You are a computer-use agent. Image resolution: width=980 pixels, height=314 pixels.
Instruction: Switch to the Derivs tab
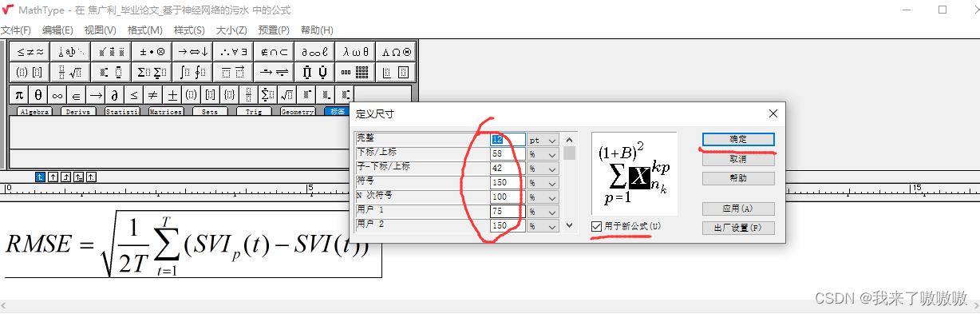pos(79,112)
